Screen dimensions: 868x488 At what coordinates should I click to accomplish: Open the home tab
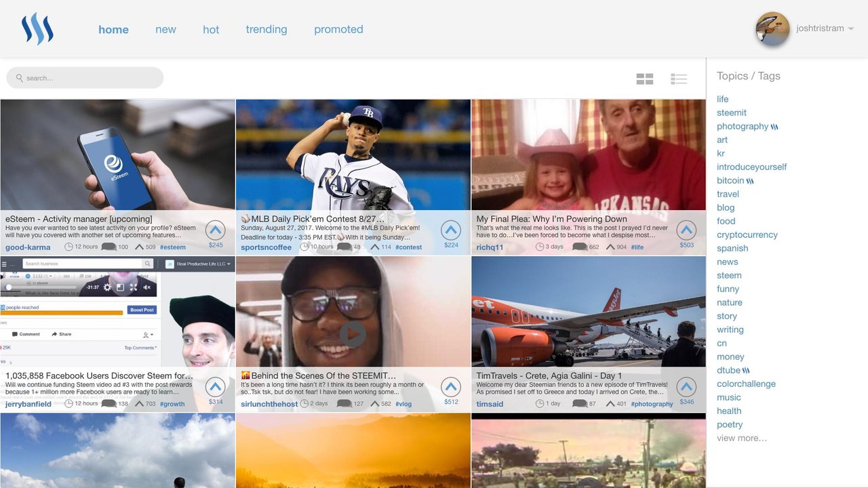tap(113, 29)
